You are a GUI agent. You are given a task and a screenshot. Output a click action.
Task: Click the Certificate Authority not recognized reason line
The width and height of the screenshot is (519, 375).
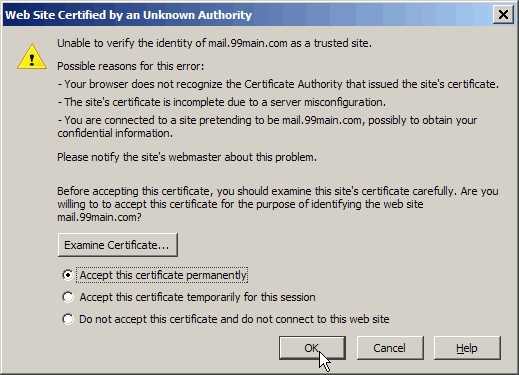[x=278, y=84]
